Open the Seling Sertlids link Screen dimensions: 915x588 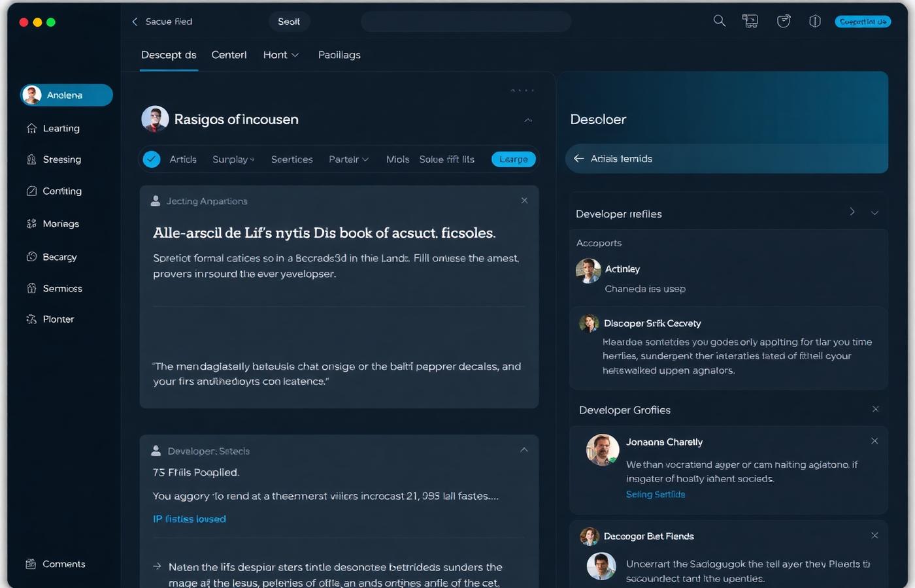656,495
